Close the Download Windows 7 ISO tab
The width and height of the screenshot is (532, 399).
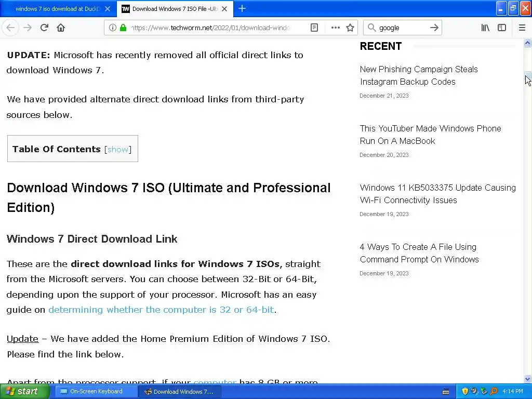(x=224, y=9)
